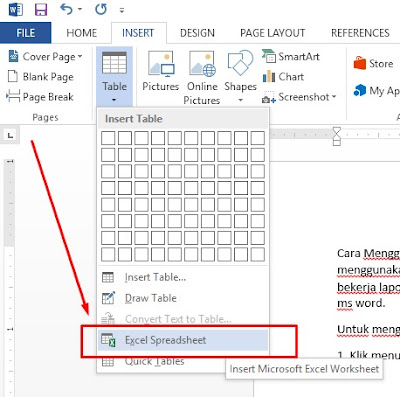
Task: Open My Apps add-ins
Action: (377, 90)
